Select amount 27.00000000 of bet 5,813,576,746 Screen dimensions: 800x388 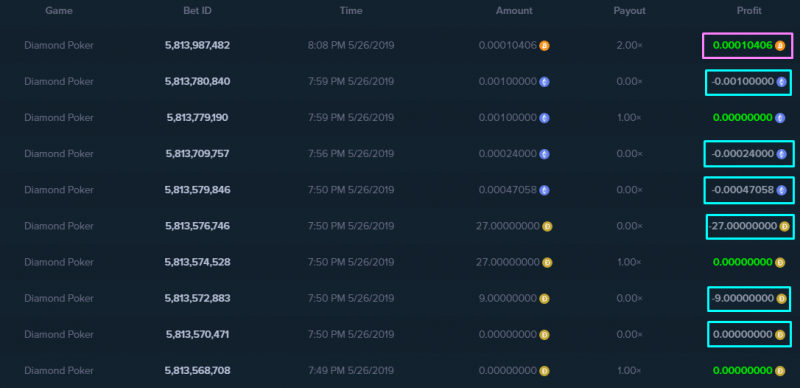[508, 226]
